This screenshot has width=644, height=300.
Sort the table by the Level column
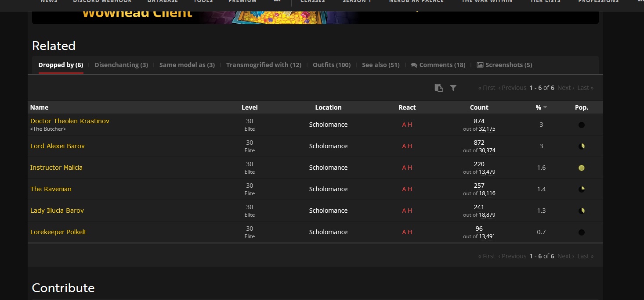pyautogui.click(x=250, y=107)
